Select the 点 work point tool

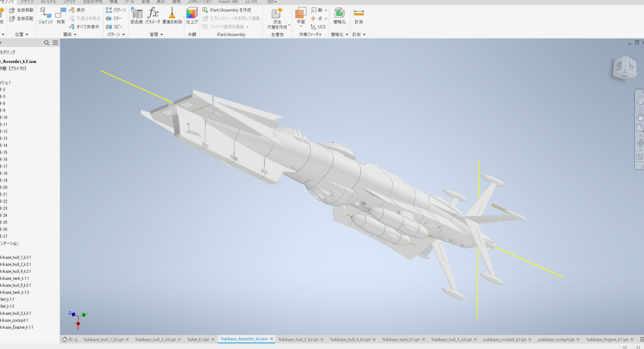pyautogui.click(x=317, y=18)
